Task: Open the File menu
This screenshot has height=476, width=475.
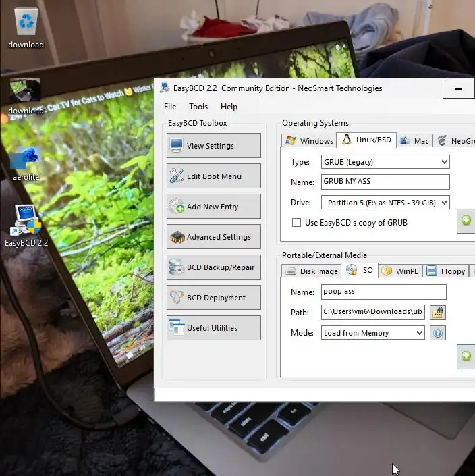Action: click(170, 107)
